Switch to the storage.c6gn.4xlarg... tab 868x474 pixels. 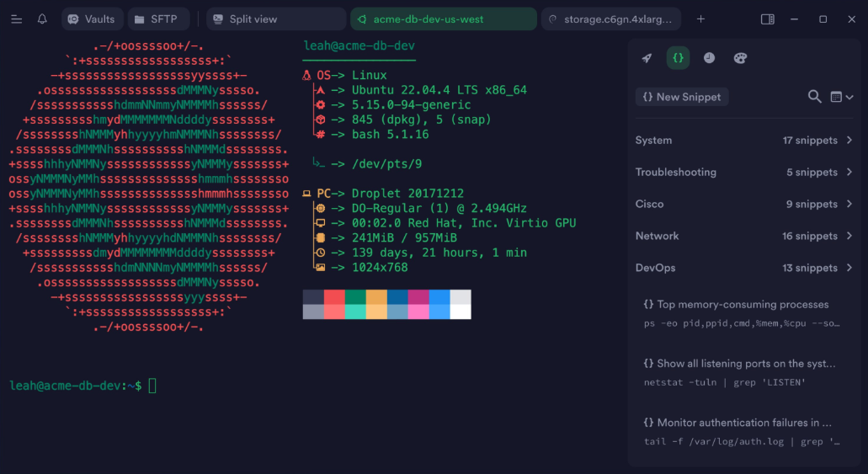pyautogui.click(x=610, y=19)
